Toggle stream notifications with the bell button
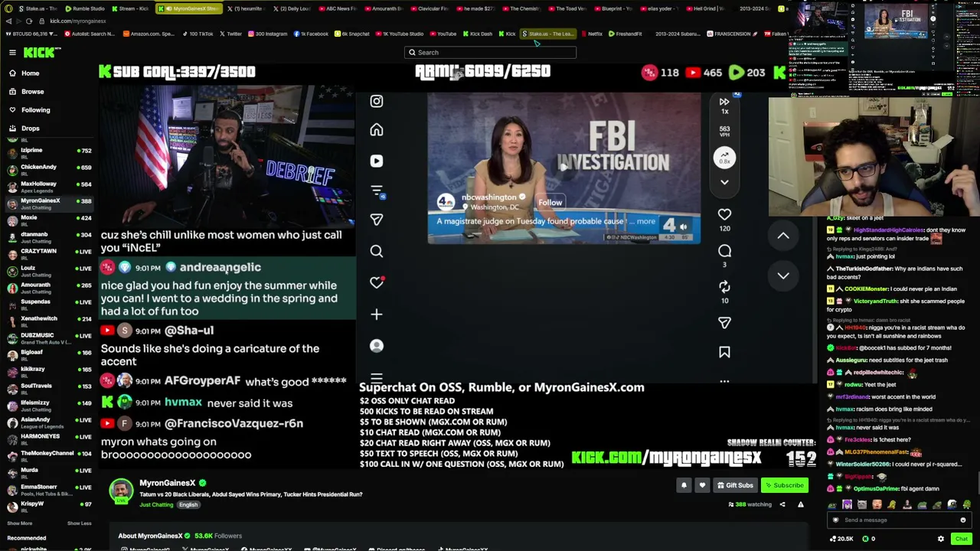 (x=684, y=485)
